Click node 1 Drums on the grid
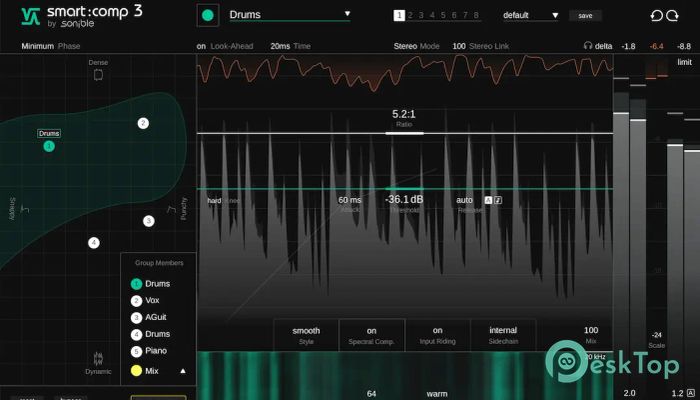Image resolution: width=700 pixels, height=400 pixels. pos(49,146)
